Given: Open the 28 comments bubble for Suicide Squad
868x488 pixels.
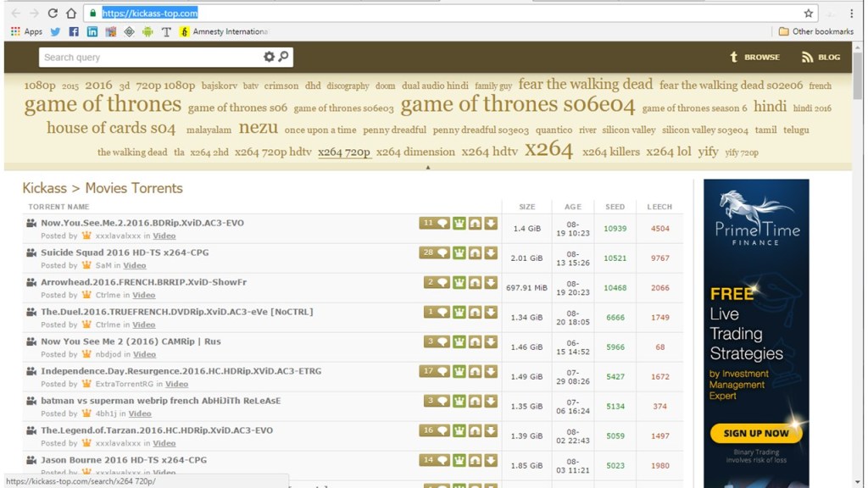Looking at the screenshot, I should click(x=434, y=252).
